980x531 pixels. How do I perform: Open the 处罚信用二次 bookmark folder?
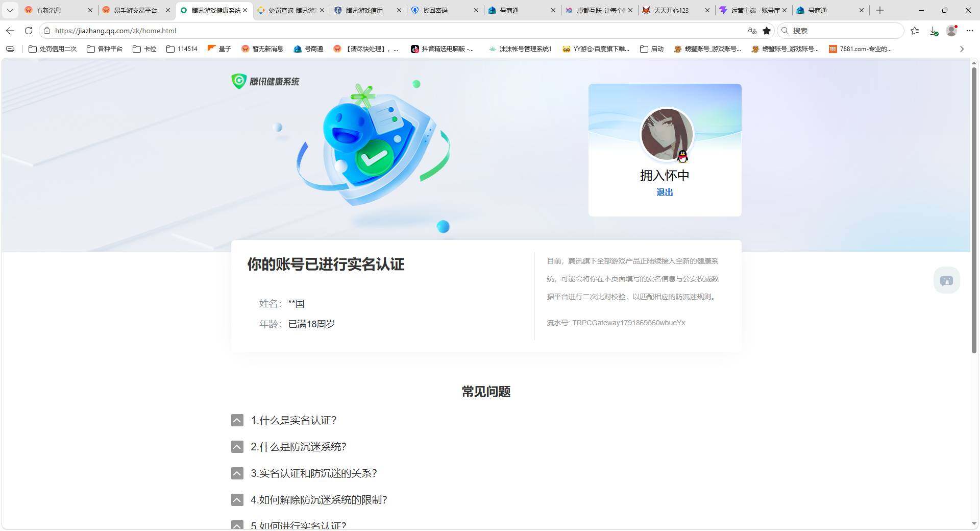coord(53,49)
